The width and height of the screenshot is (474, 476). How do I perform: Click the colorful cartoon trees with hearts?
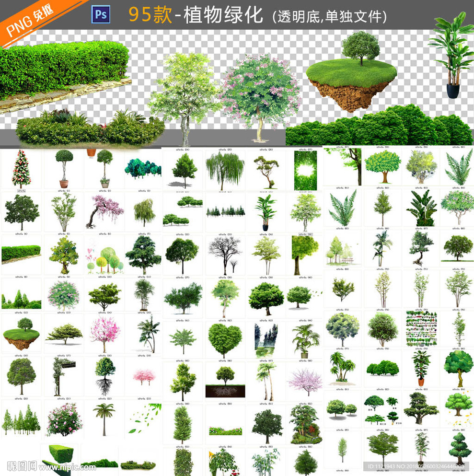[105, 258]
